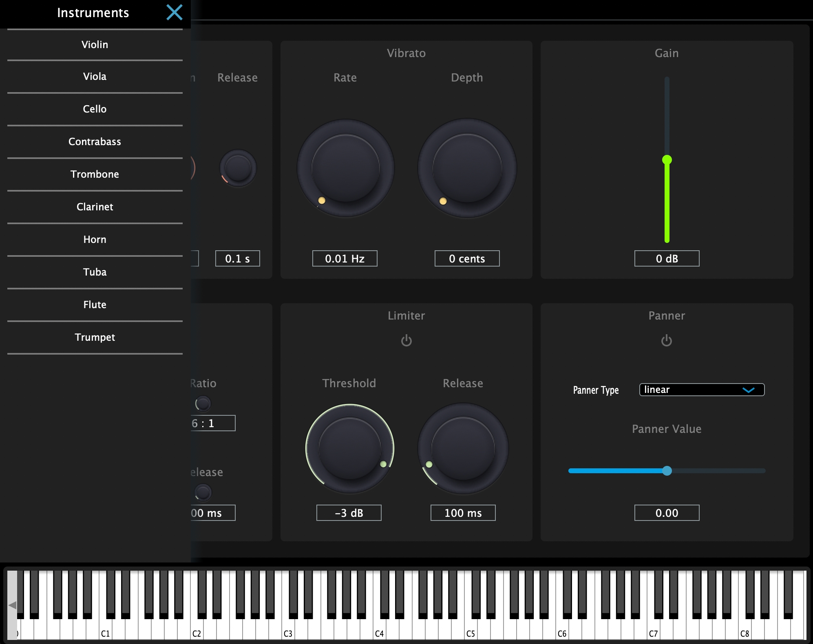Close the Instruments panel with the X icon
This screenshot has height=644, width=813.
click(x=175, y=13)
